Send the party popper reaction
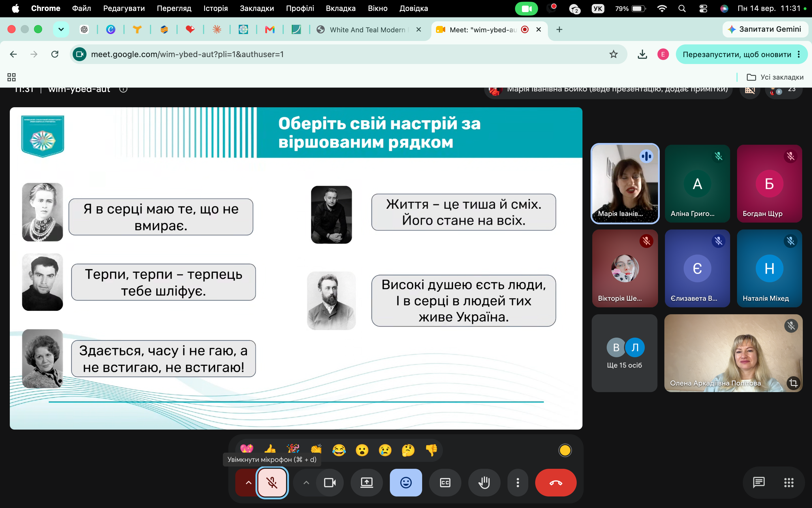The height and width of the screenshot is (508, 812). tap(293, 449)
